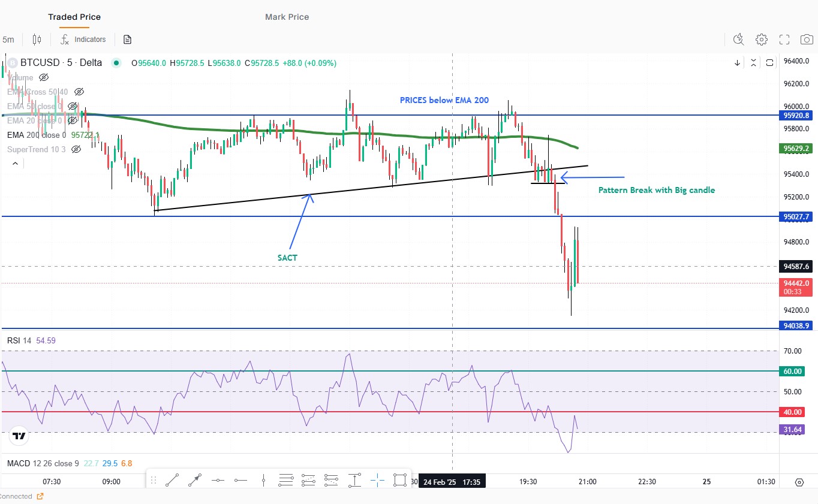Enter fullscreen chart mode
Screen dimensions: 818x504
[784, 40]
